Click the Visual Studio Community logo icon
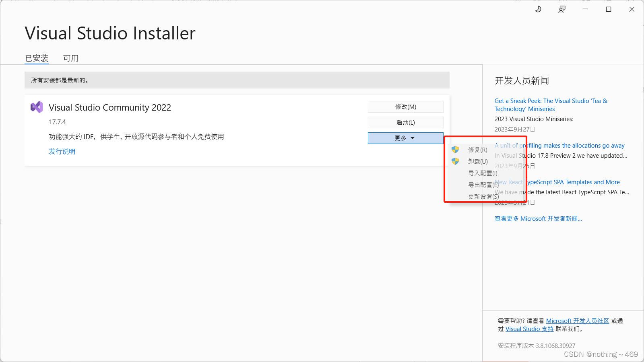Screen dimensions: 644x362 (37, 107)
